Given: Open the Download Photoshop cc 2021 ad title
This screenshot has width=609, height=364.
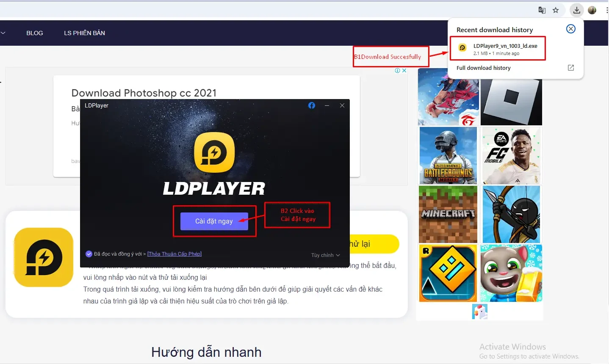Looking at the screenshot, I should (x=144, y=93).
